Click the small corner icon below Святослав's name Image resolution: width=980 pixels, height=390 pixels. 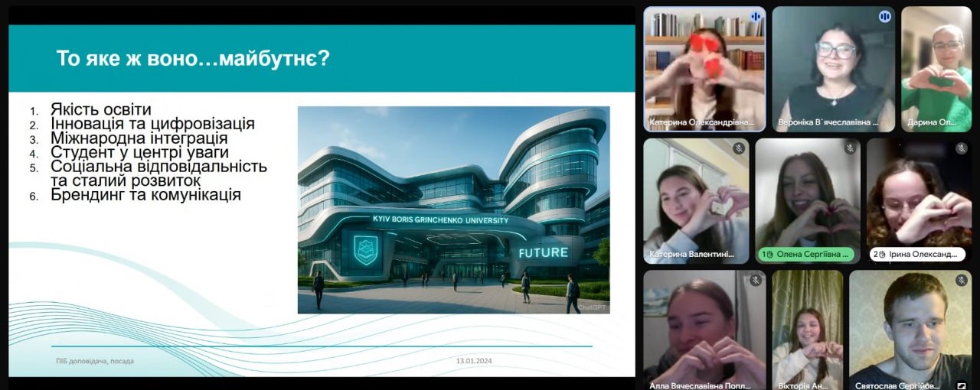click(x=961, y=386)
